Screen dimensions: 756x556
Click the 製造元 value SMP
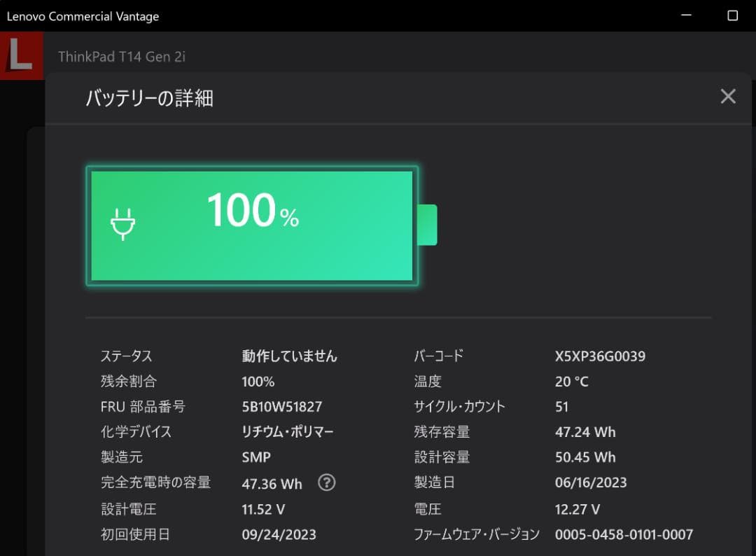(x=256, y=457)
